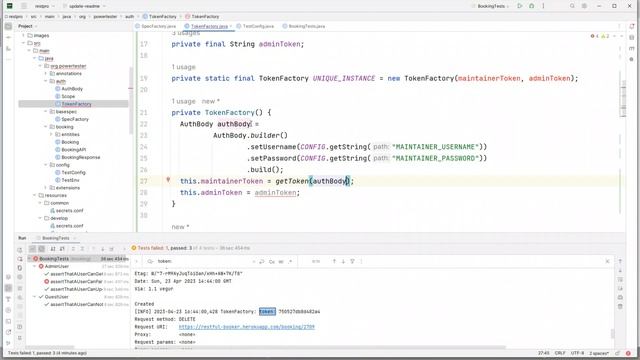
Task: Collapse the booking package node
Action: tap(46, 127)
